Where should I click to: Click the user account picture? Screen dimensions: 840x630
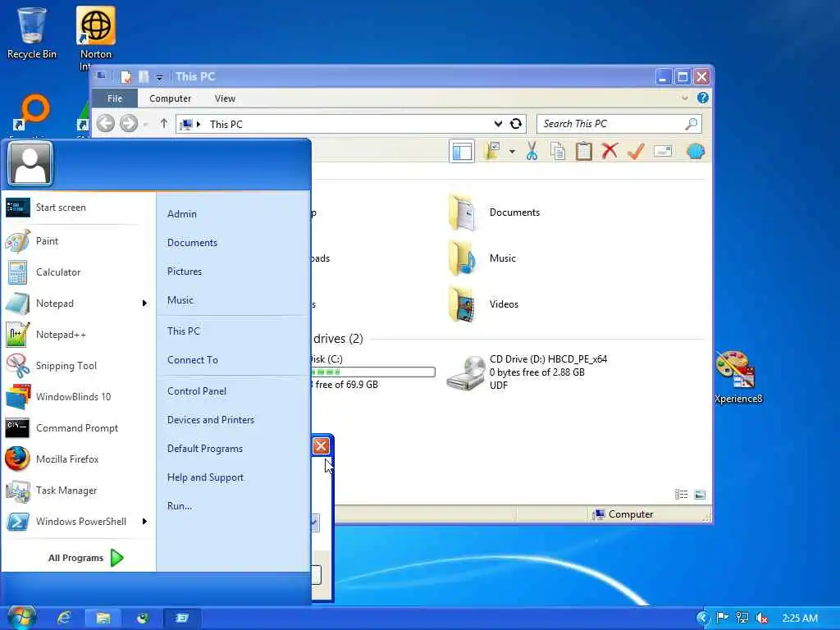coord(30,163)
